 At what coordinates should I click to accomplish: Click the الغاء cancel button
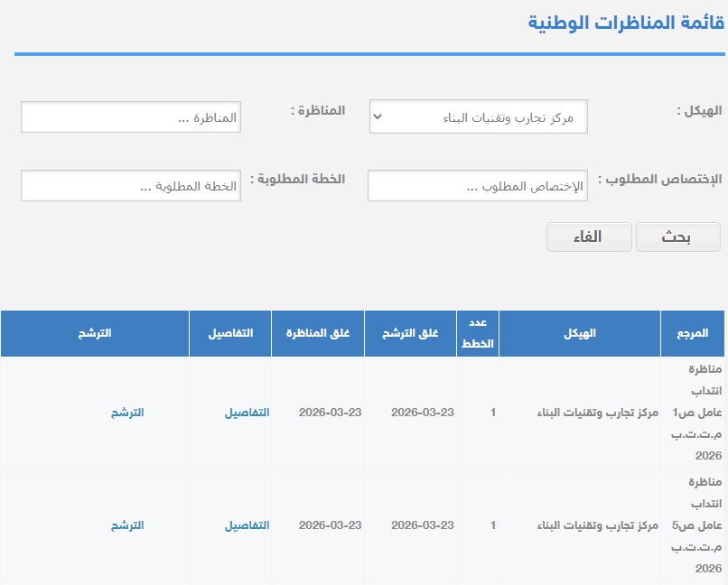(588, 237)
